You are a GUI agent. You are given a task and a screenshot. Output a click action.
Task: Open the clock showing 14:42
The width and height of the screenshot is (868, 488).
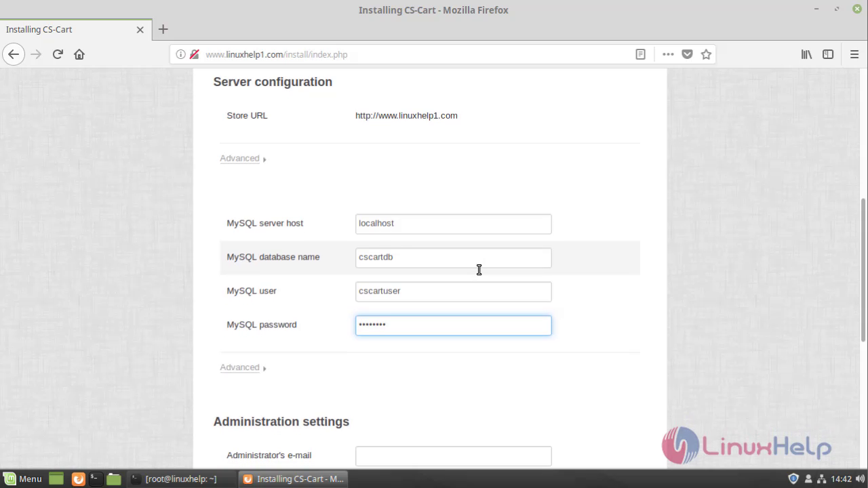pos(841,479)
